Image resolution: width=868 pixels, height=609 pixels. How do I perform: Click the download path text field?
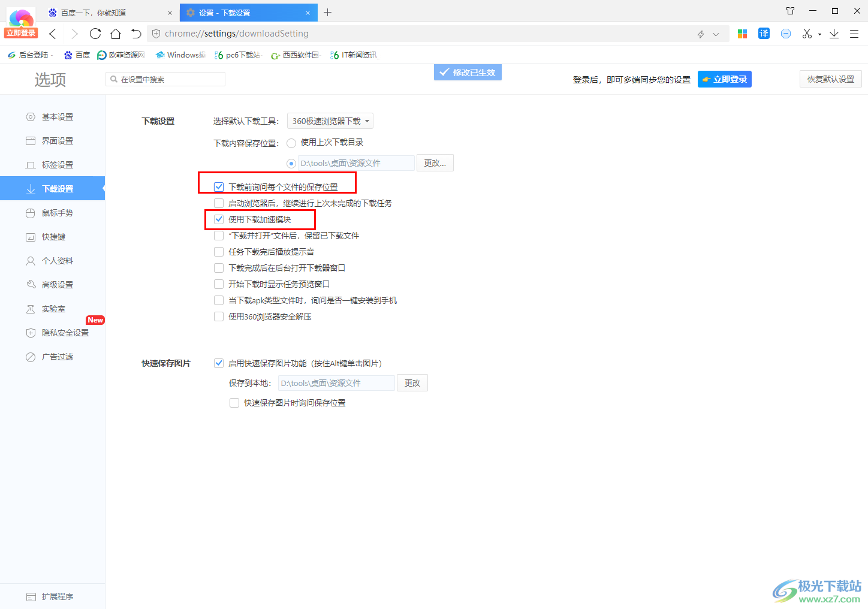pos(356,163)
